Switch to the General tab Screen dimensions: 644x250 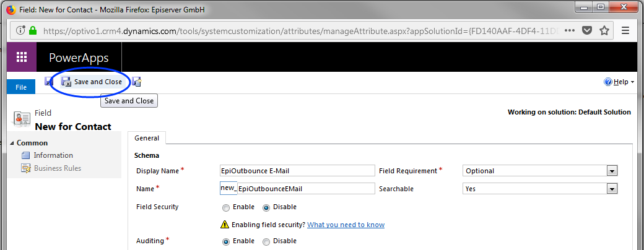click(147, 138)
